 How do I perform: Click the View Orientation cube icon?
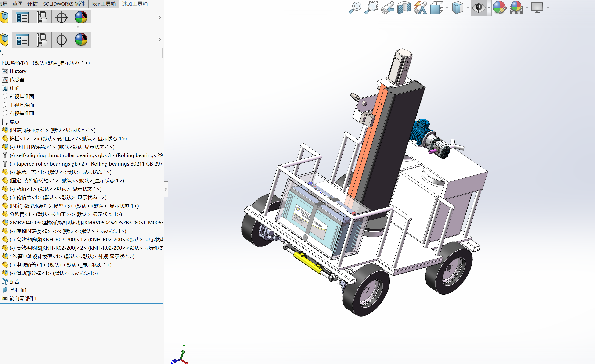pyautogui.click(x=436, y=8)
